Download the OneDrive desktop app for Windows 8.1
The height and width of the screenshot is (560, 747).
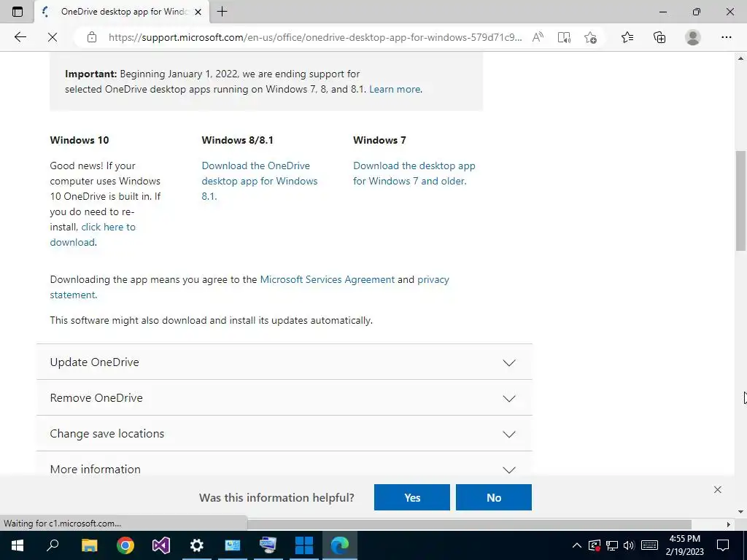click(260, 181)
